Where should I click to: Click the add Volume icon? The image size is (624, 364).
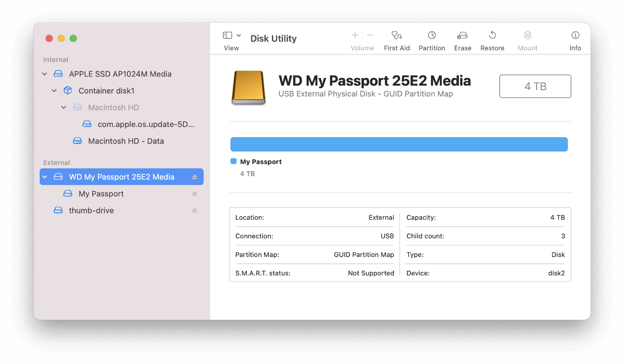click(355, 35)
